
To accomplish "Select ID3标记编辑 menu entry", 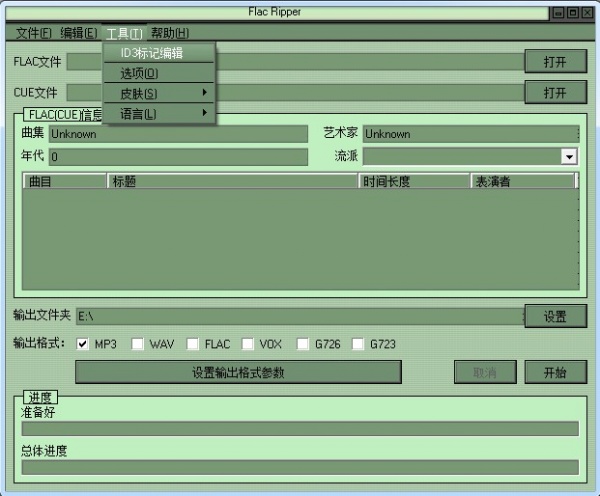I will coord(159,53).
